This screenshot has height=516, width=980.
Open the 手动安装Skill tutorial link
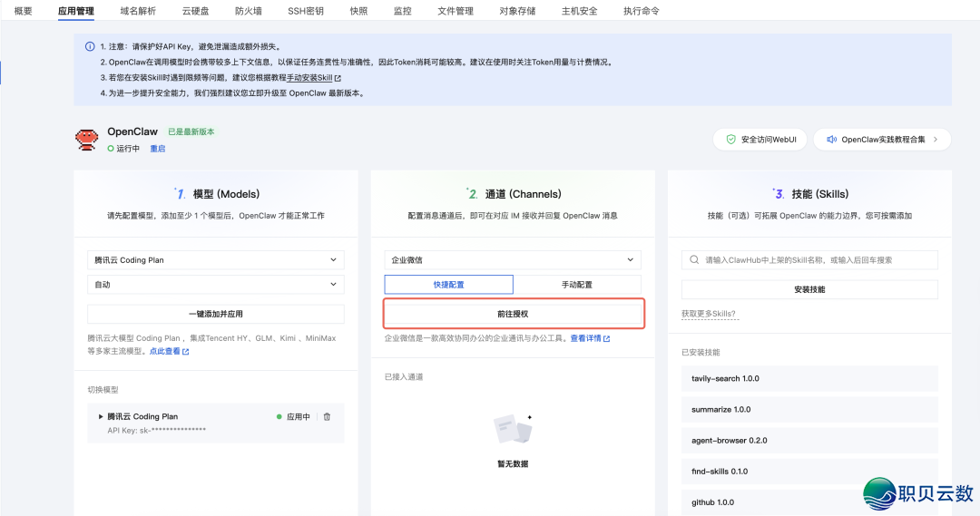pyautogui.click(x=309, y=78)
